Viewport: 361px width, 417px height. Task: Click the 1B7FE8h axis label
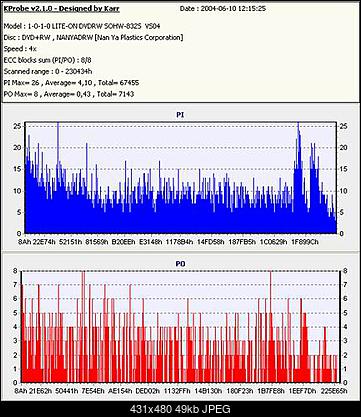tap(271, 391)
